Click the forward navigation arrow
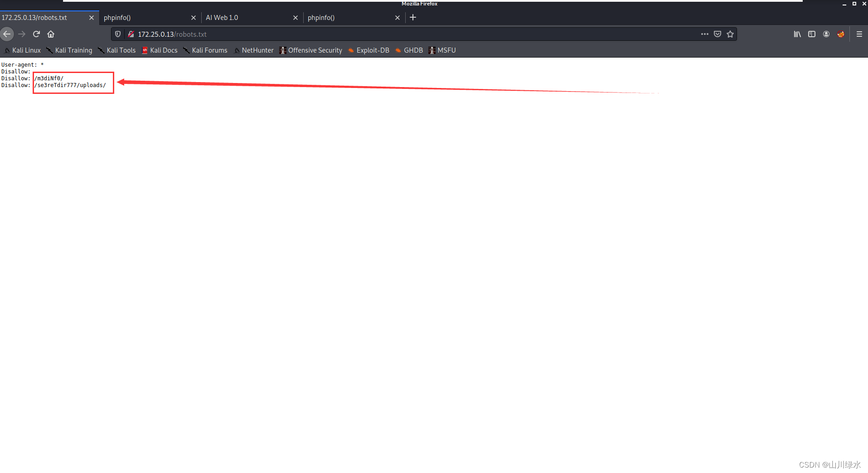 [22, 34]
